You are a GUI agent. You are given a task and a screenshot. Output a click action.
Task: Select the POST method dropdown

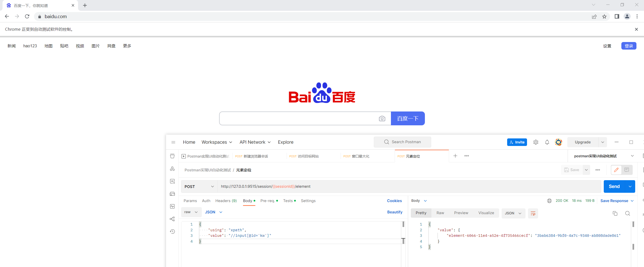click(199, 186)
